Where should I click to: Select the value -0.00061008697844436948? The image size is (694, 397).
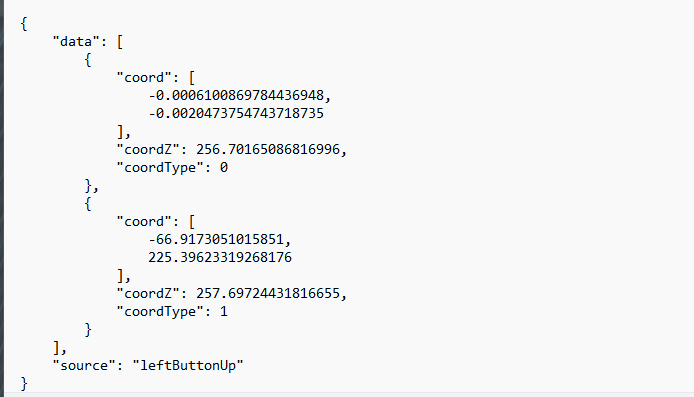tap(236, 96)
